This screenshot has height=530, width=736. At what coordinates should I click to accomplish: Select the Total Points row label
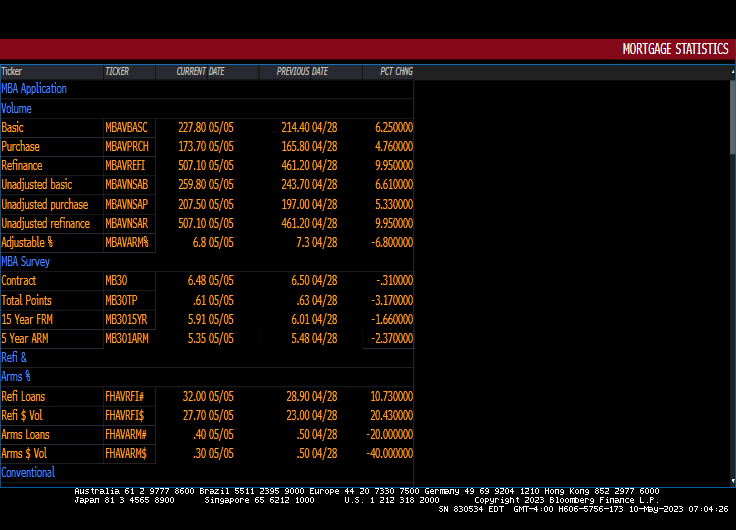point(27,300)
